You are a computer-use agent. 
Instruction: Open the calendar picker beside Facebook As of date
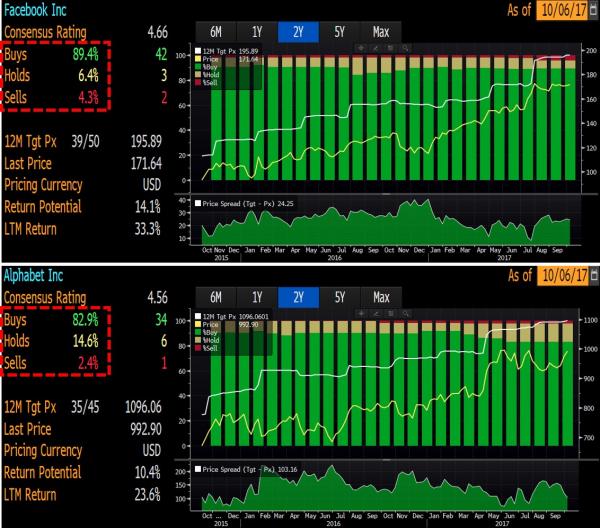pos(593,10)
